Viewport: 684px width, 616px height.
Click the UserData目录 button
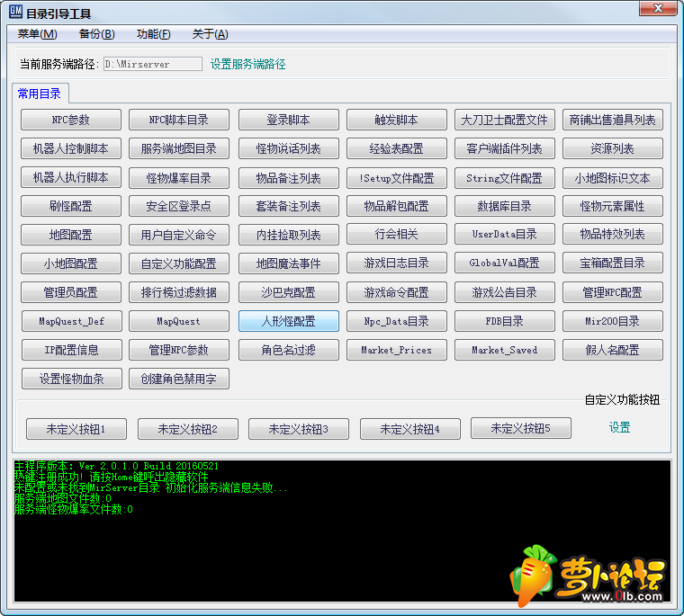(505, 234)
